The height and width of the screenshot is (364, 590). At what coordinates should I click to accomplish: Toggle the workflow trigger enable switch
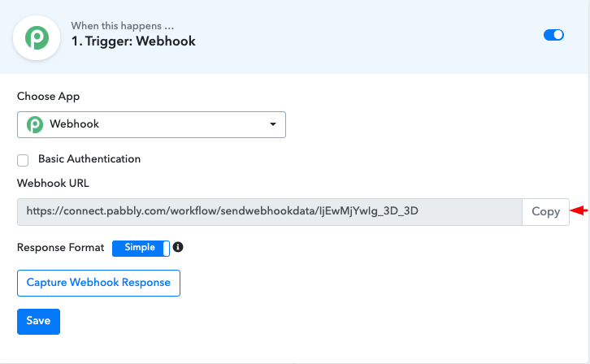553,35
